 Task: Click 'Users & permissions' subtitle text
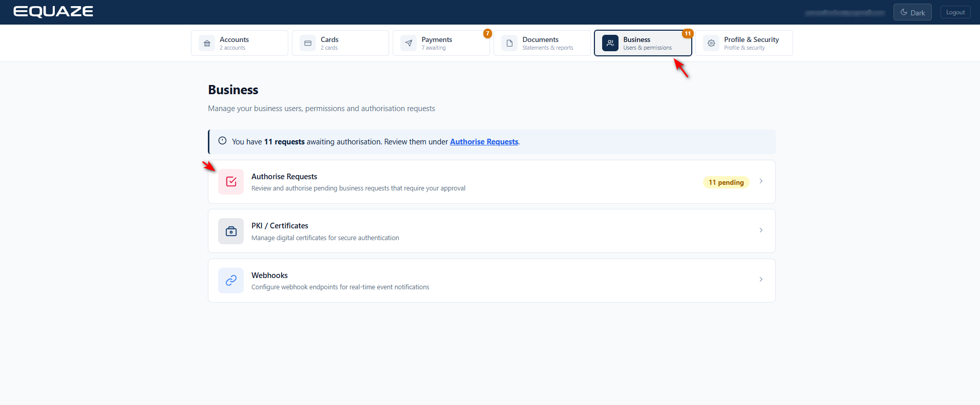(x=648, y=48)
